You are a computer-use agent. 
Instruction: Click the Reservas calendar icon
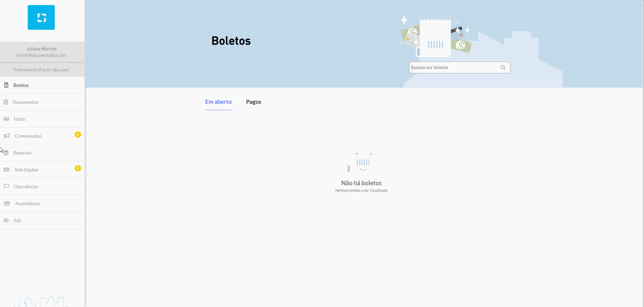pyautogui.click(x=6, y=153)
